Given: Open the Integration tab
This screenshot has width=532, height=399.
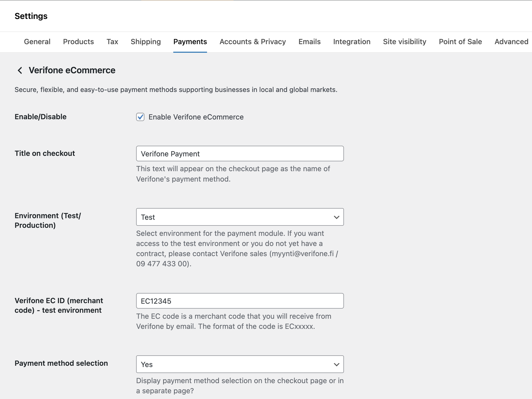Looking at the screenshot, I should point(352,42).
